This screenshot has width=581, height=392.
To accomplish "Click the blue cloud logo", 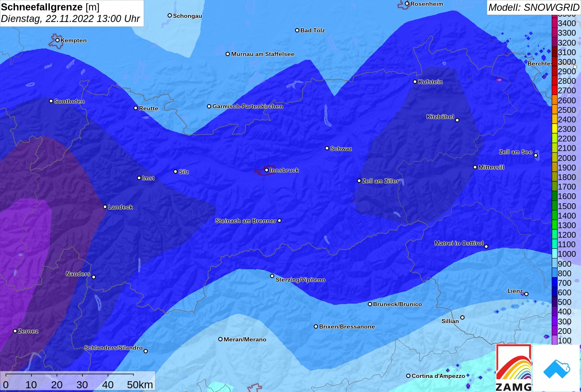I will (556, 368).
